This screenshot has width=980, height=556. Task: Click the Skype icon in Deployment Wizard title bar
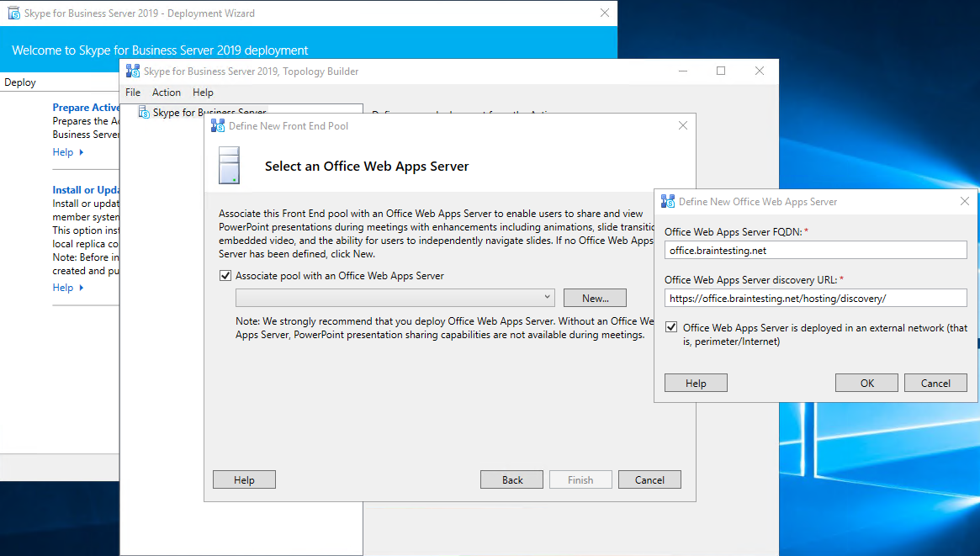pyautogui.click(x=14, y=13)
